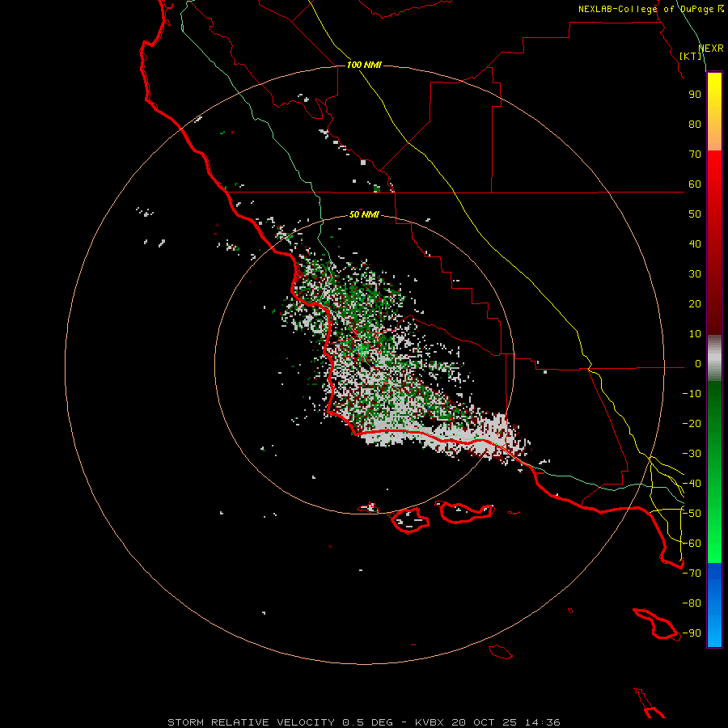Click the positive 80 scale value
The height and width of the screenshot is (728, 728).
[x=695, y=125]
